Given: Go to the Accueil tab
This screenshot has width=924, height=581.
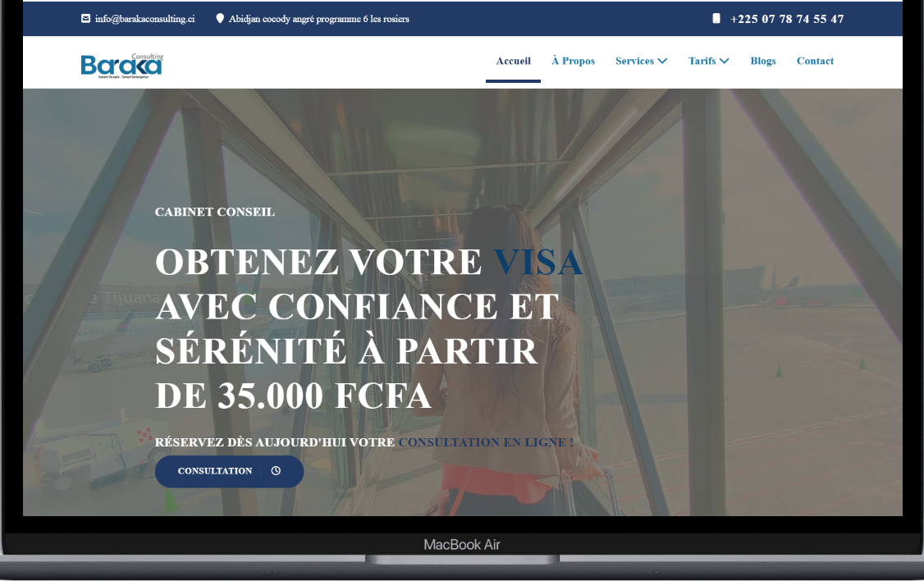Looking at the screenshot, I should [513, 61].
